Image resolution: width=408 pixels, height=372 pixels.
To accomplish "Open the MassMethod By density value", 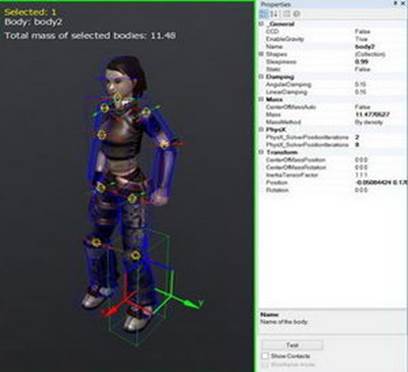I will [369, 122].
